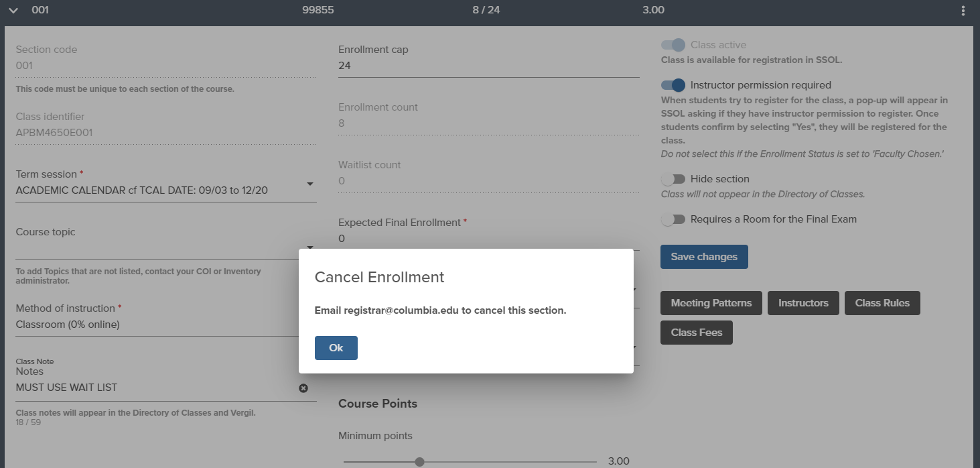
Task: Click the 3.00 value beside Minimum points slider
Action: [x=619, y=461]
